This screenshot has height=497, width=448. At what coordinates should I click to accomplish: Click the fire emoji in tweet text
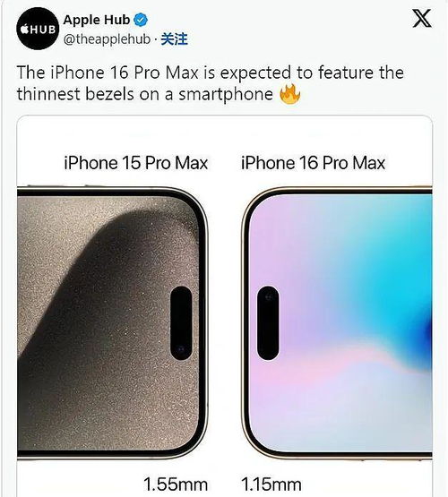pyautogui.click(x=289, y=94)
